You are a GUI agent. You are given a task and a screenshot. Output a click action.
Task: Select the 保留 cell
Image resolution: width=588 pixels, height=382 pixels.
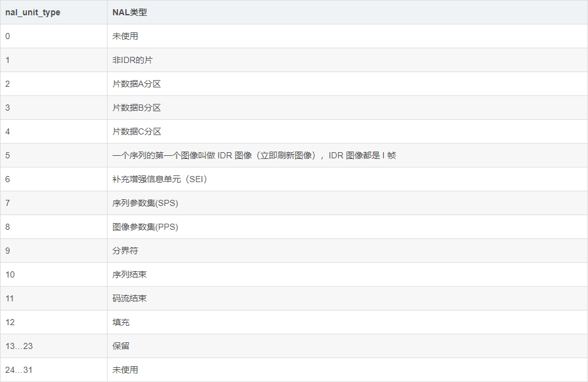click(348, 346)
